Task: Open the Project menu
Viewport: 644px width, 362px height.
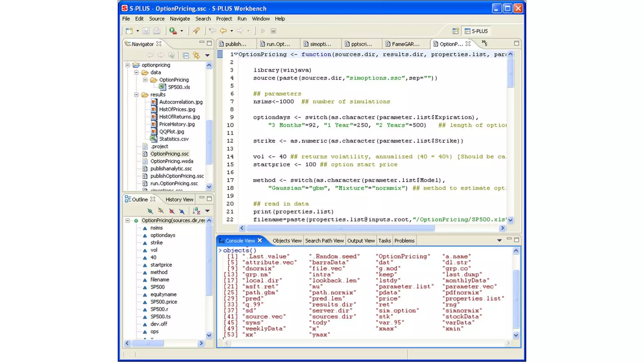Action: (x=224, y=19)
